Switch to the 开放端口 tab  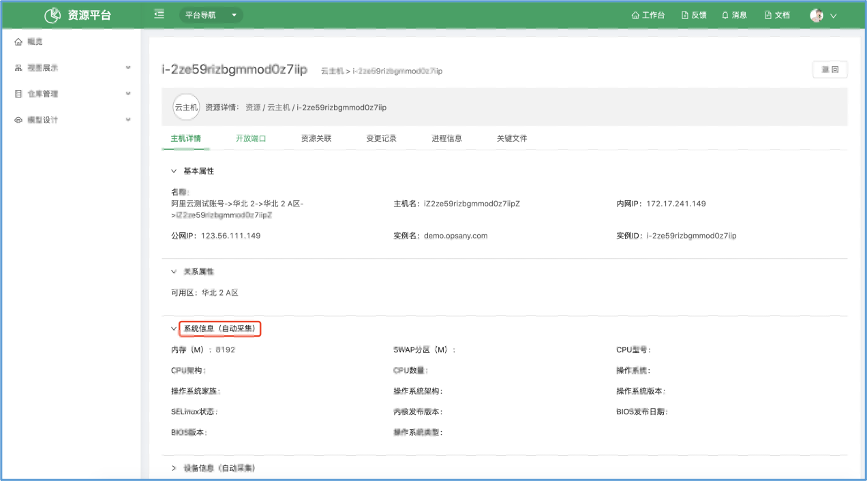(250, 139)
